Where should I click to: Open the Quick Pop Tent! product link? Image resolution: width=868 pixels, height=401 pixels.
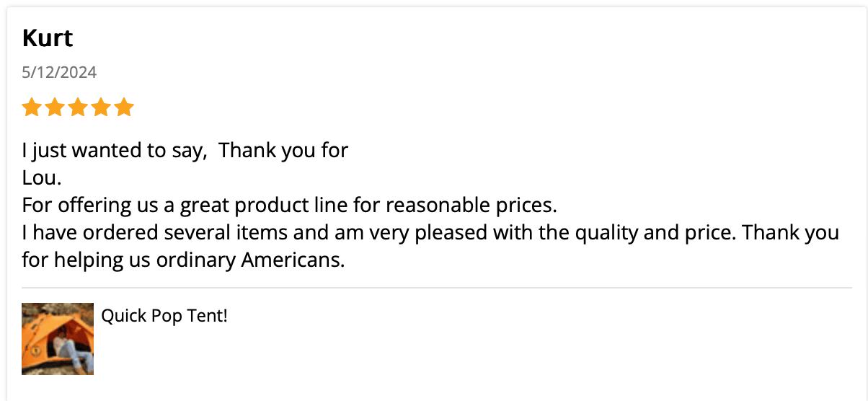(x=164, y=316)
